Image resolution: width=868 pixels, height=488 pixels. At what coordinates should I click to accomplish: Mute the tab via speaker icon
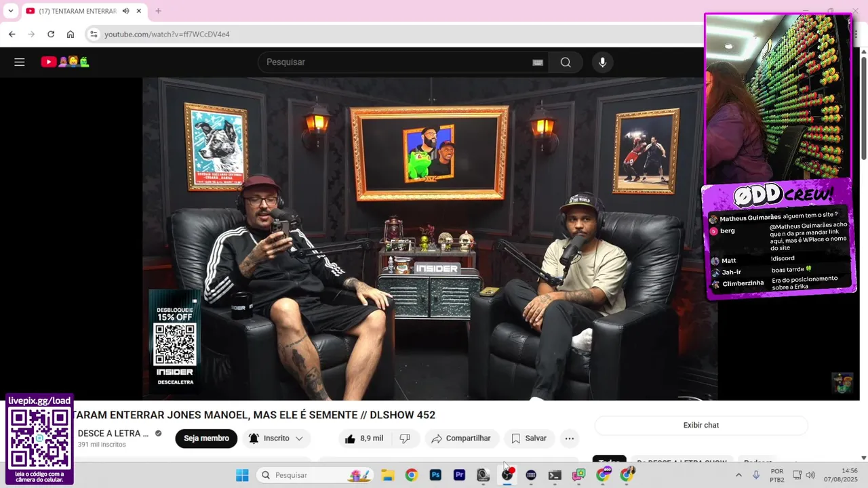click(x=125, y=11)
